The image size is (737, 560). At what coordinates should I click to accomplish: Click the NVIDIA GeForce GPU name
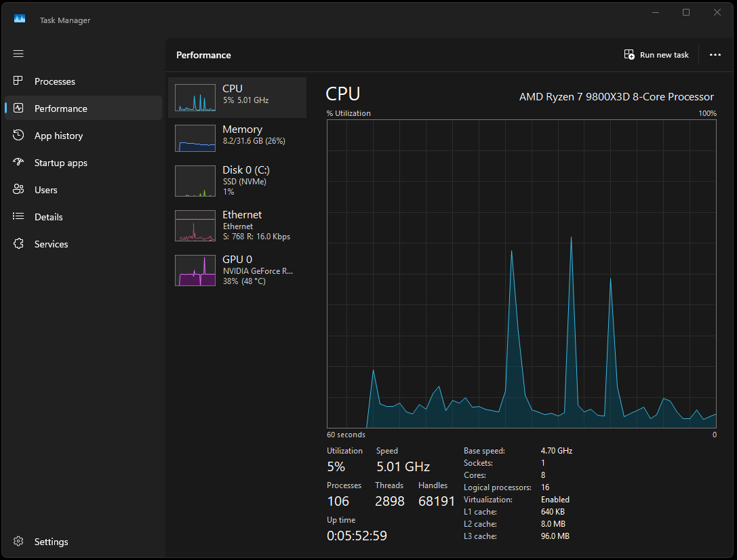pos(258,271)
